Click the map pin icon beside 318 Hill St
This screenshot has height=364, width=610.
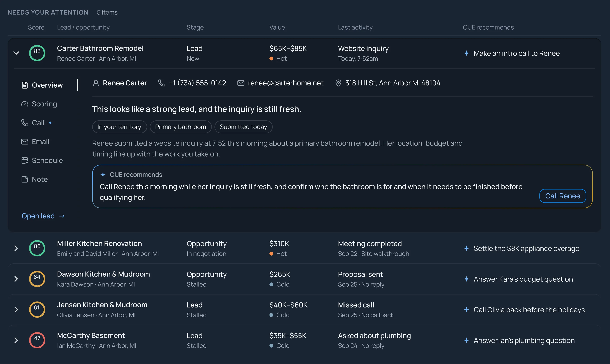click(x=338, y=83)
